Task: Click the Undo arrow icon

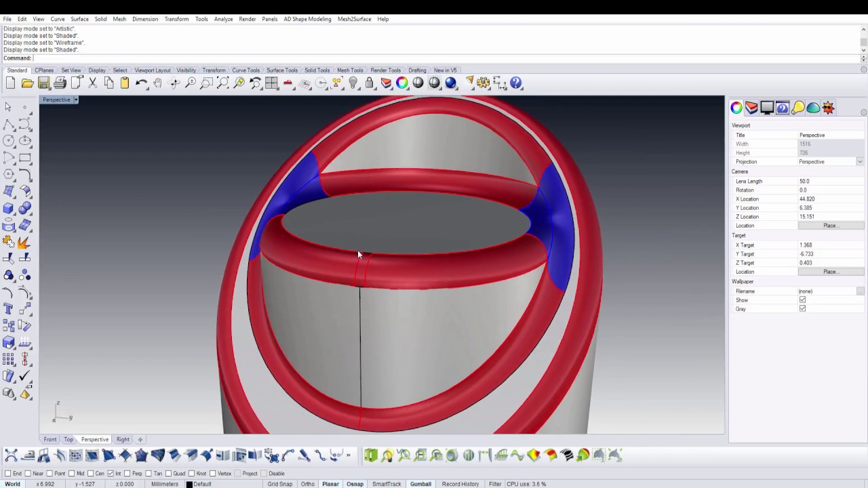Action: tap(141, 83)
